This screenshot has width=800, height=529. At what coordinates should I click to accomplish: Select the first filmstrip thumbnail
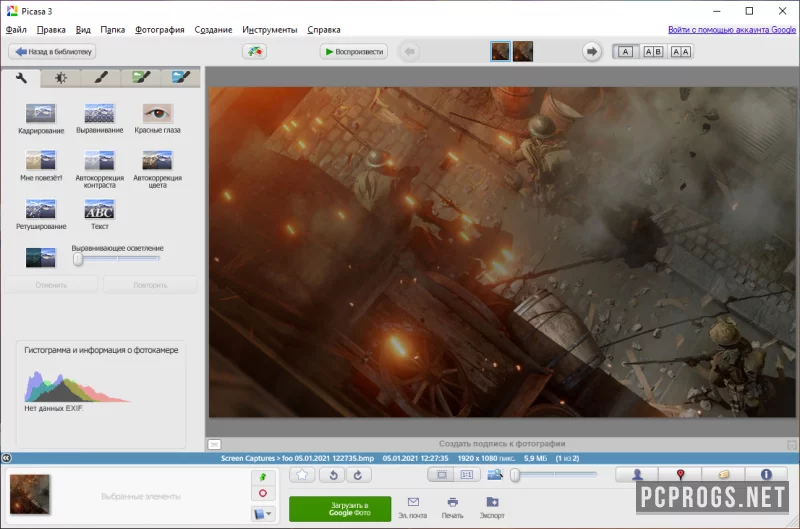(x=500, y=52)
